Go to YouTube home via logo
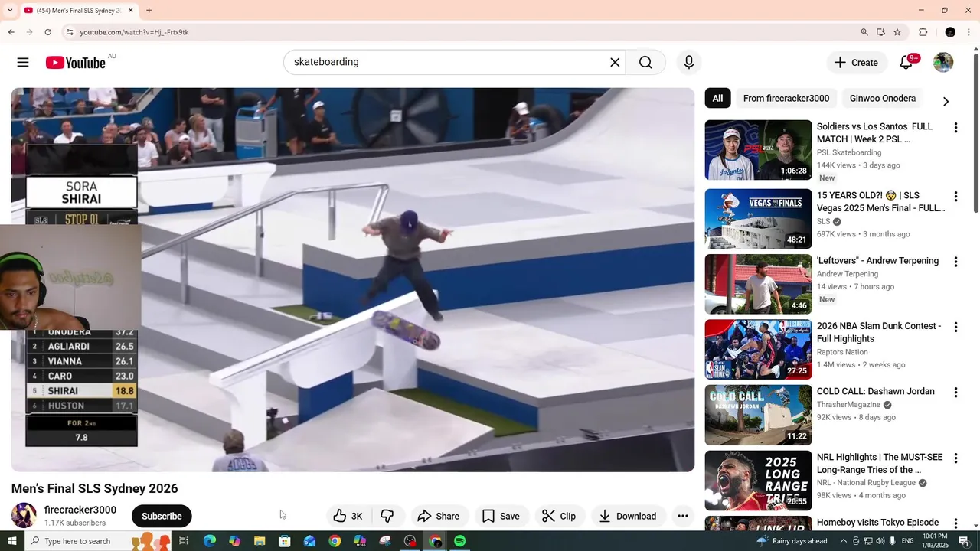This screenshot has height=551, width=980. point(75,63)
